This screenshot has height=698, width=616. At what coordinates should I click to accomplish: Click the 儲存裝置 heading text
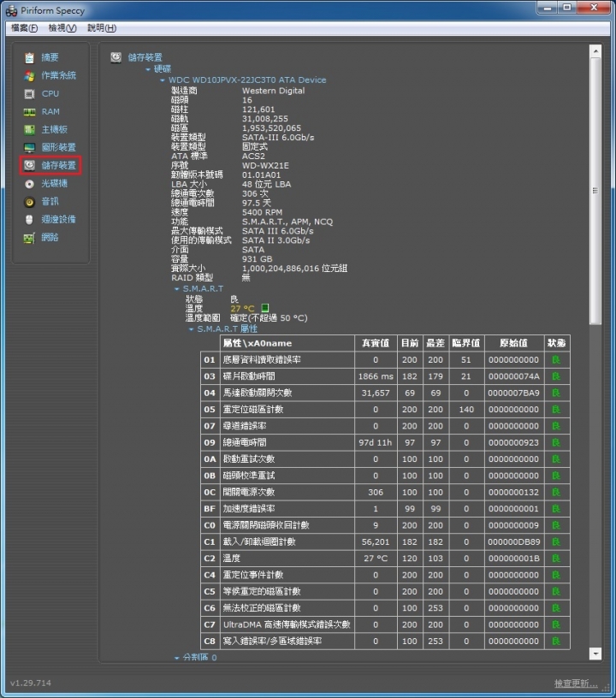pyautogui.click(x=145, y=57)
